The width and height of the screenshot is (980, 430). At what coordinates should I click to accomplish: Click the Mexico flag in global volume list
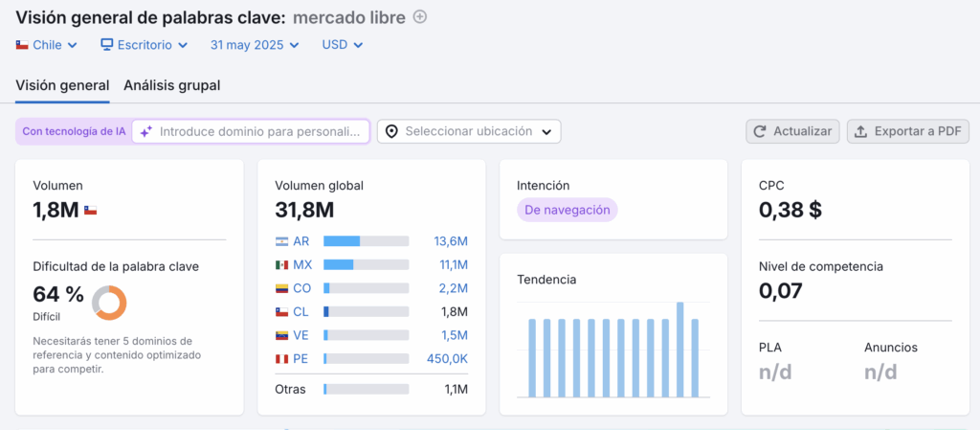(x=282, y=265)
